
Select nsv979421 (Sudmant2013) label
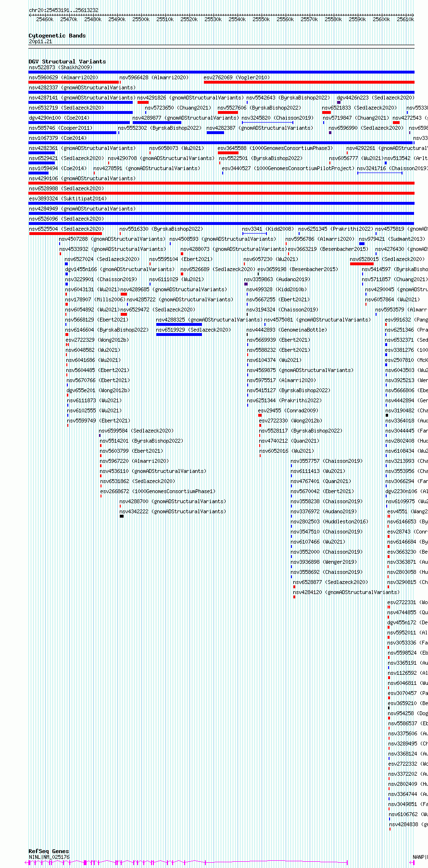pos(392,239)
